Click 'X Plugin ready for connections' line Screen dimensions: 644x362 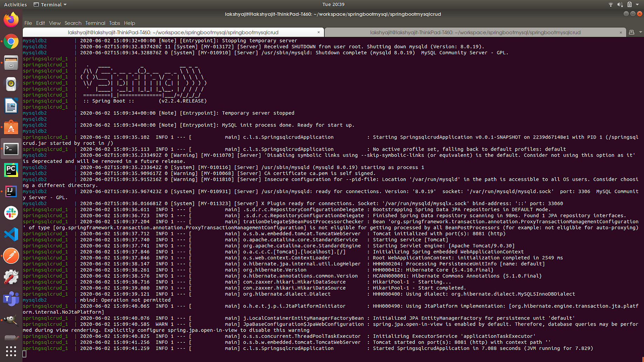pos(321,203)
